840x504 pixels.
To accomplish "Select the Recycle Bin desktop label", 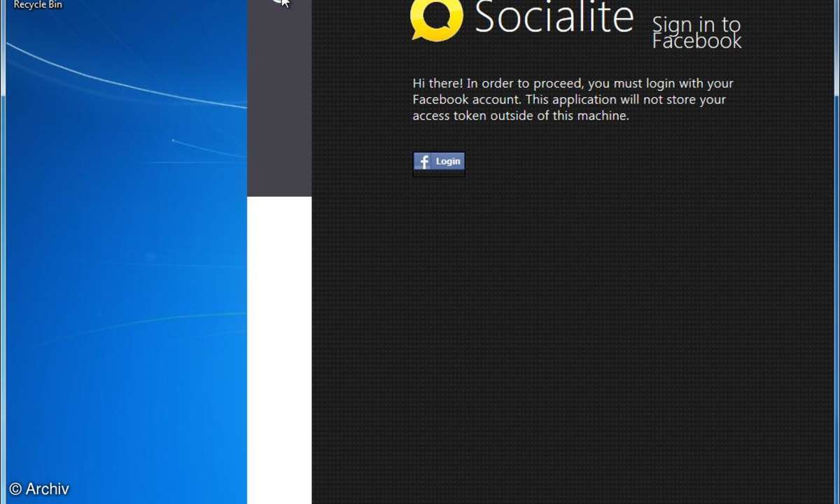I will pos(38,5).
